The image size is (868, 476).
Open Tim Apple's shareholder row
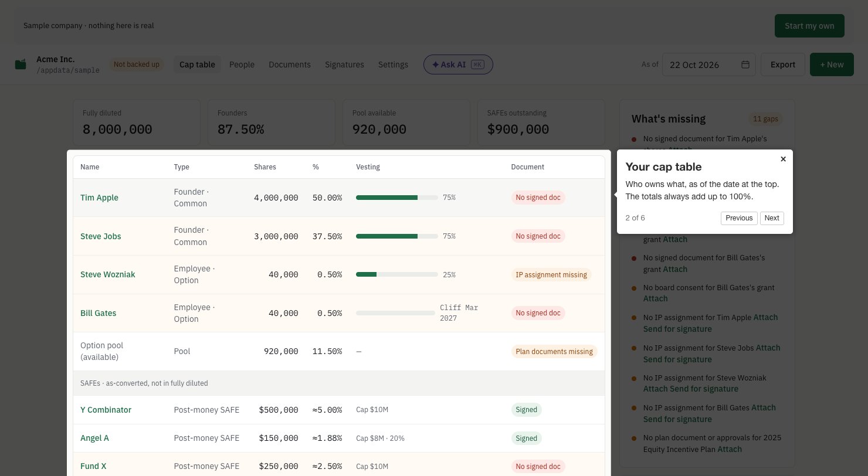(x=339, y=198)
